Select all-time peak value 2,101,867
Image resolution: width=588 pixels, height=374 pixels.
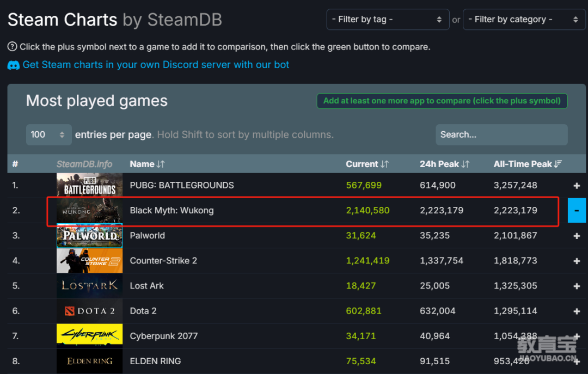(516, 236)
